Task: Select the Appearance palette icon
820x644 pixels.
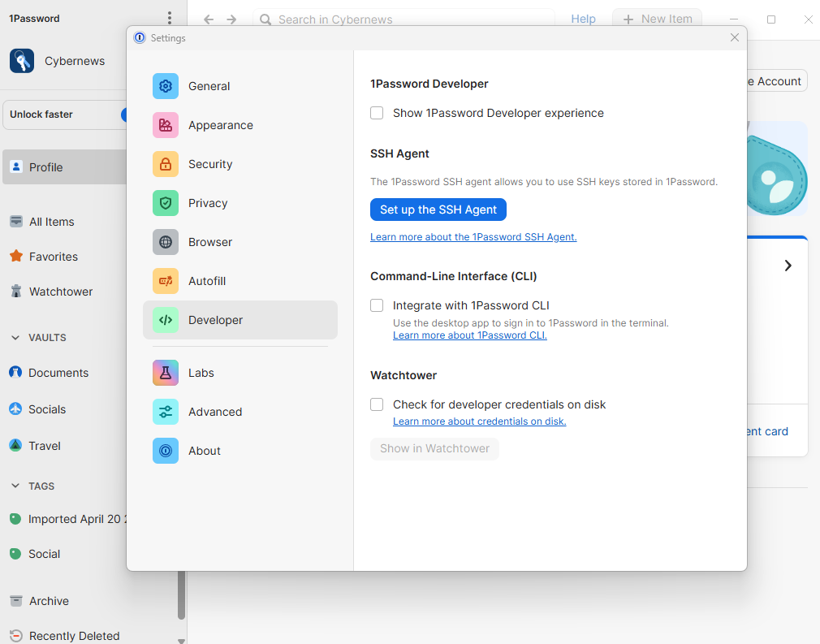Action: (166, 125)
